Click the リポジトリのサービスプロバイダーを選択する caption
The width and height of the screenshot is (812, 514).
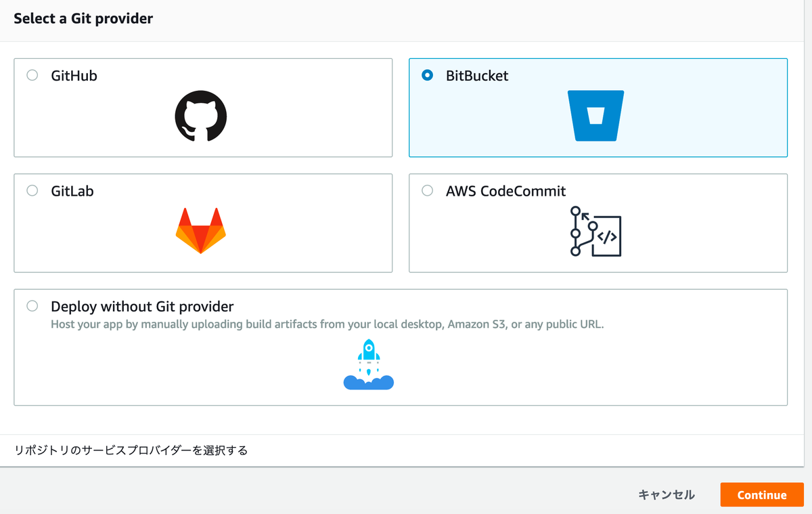[131, 450]
